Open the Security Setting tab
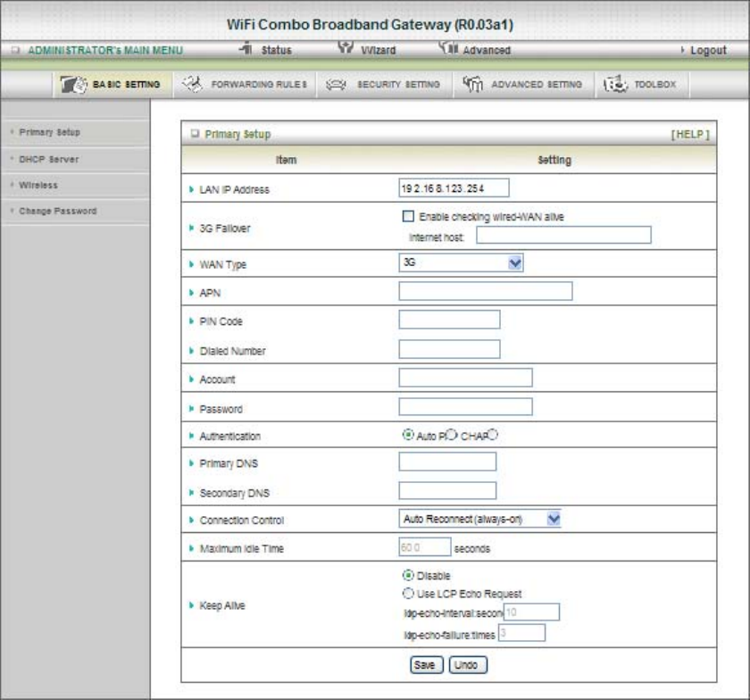This screenshot has width=750, height=700. (x=385, y=85)
